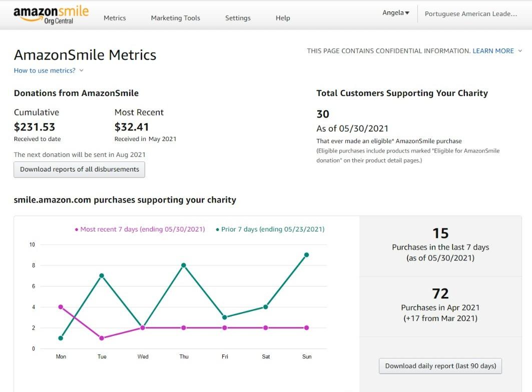Click the +17 from Mar 2021 text

pyautogui.click(x=440, y=318)
